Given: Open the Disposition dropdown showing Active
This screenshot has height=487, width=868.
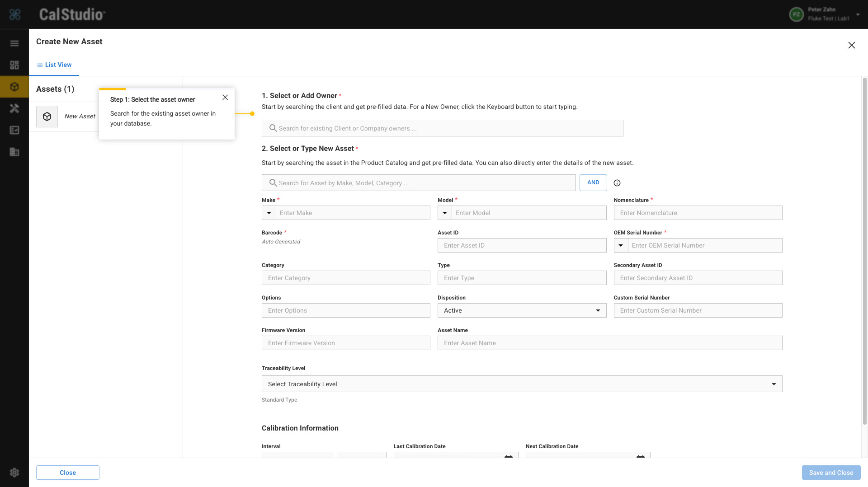Looking at the screenshot, I should [522, 310].
